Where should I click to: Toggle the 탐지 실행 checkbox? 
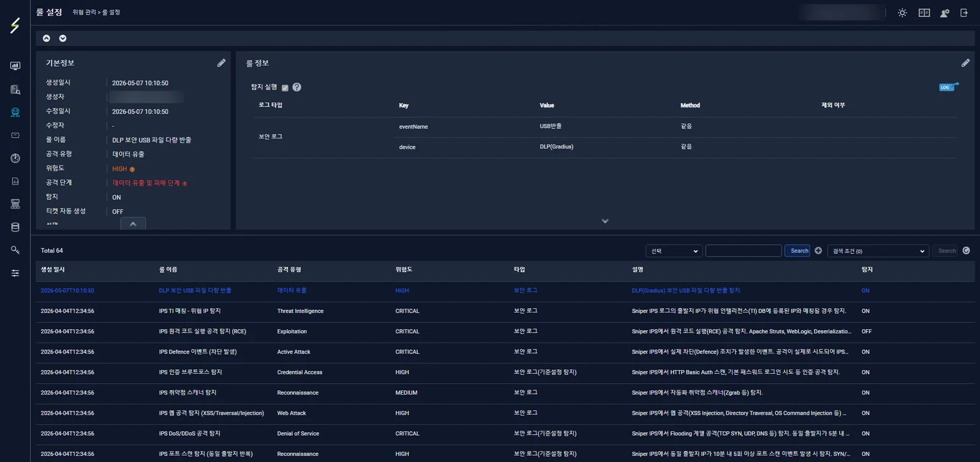285,88
